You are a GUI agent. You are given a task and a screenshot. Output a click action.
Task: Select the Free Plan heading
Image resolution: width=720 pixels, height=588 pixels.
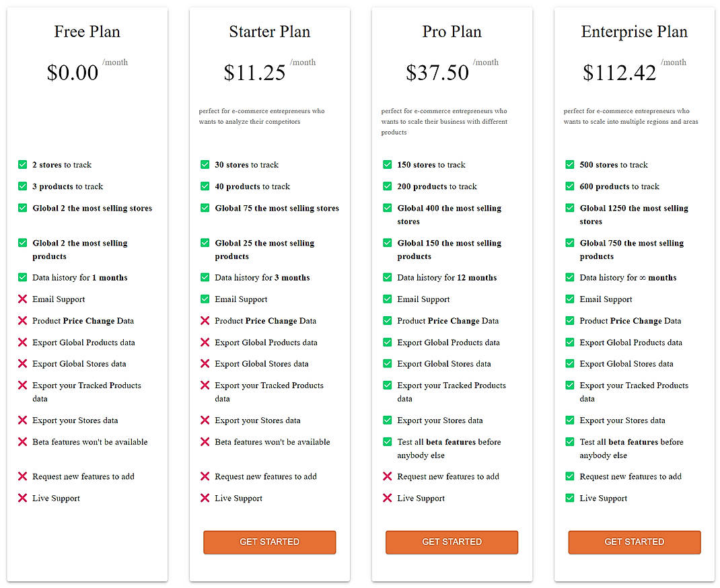pos(87,31)
